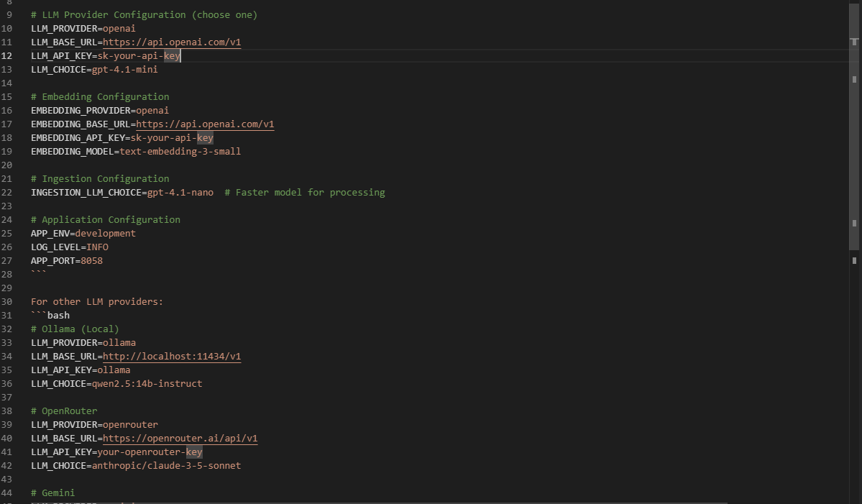Click the '# OpenRouter' comment
Image resolution: width=862 pixels, height=504 pixels.
click(64, 411)
